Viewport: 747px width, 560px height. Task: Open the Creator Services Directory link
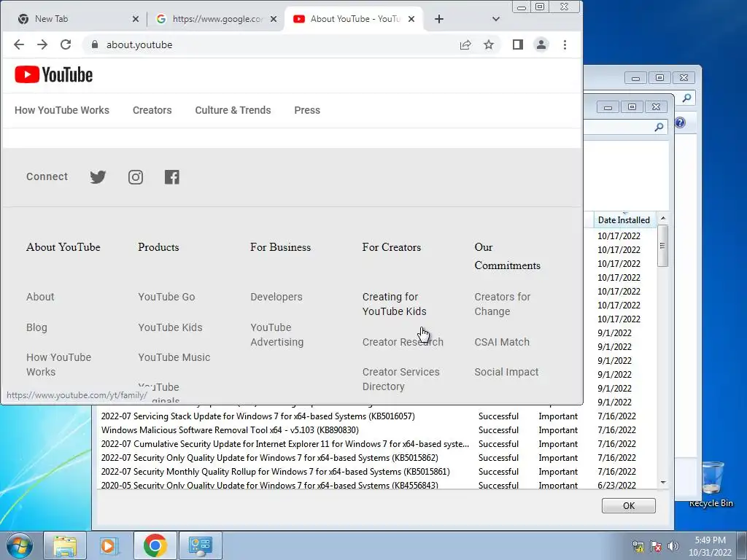(x=400, y=379)
